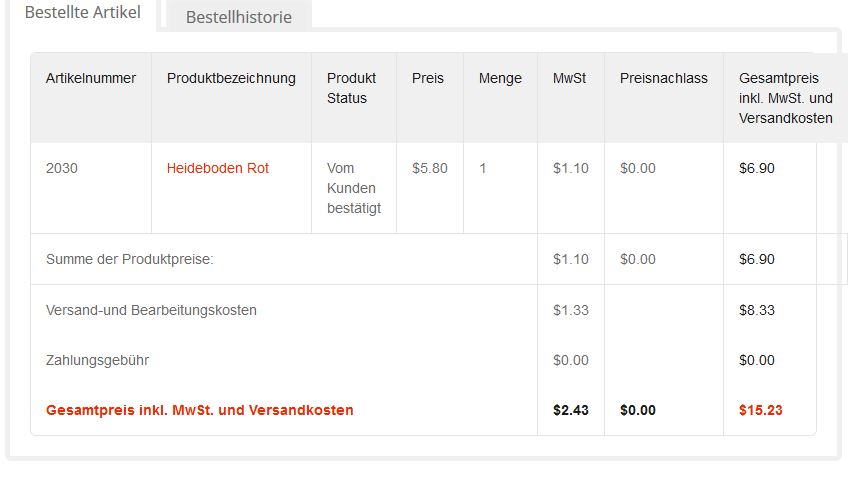
Task: Click the Artikelnummer column header
Action: [x=91, y=78]
